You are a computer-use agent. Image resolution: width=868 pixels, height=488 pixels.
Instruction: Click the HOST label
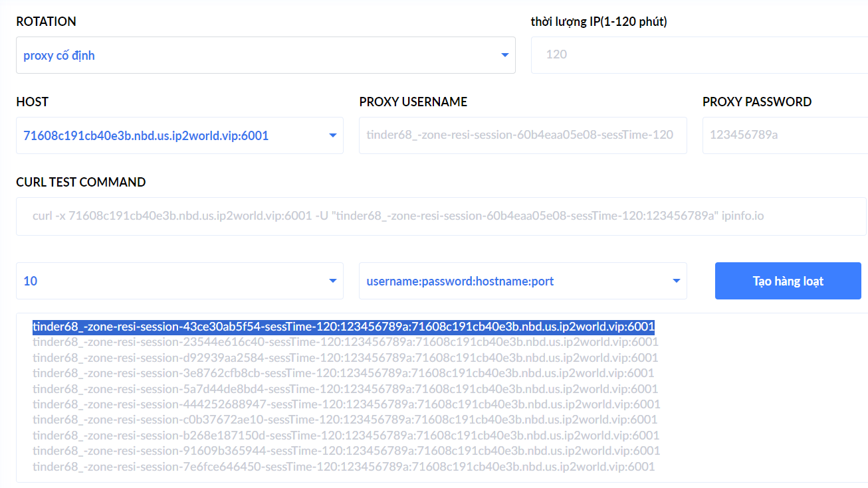[x=32, y=102]
